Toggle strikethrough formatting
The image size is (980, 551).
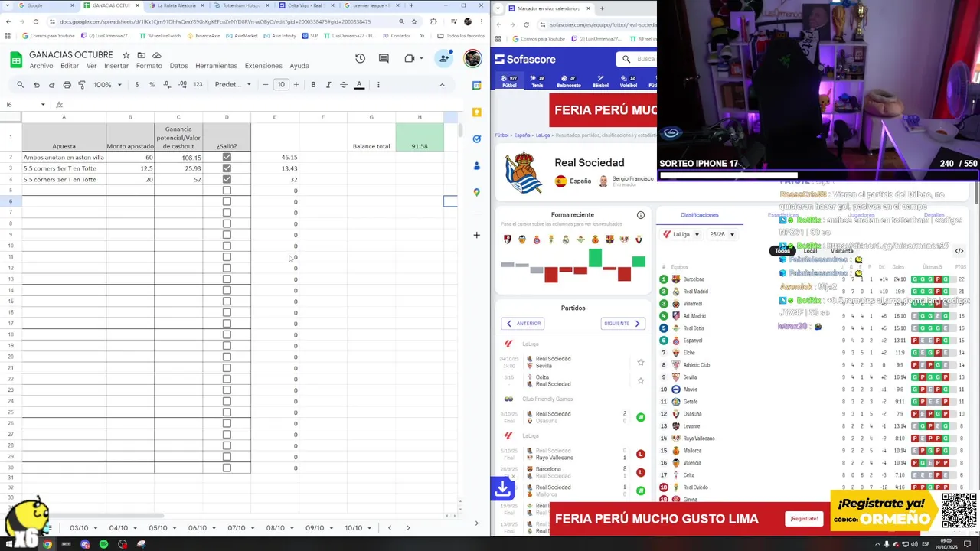(x=343, y=85)
